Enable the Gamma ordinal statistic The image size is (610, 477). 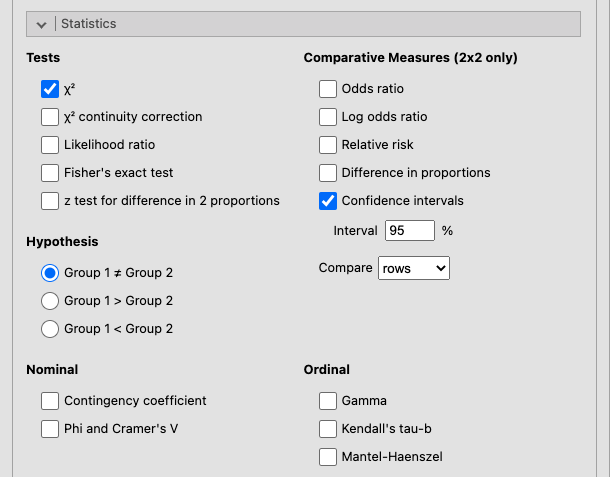pos(328,401)
